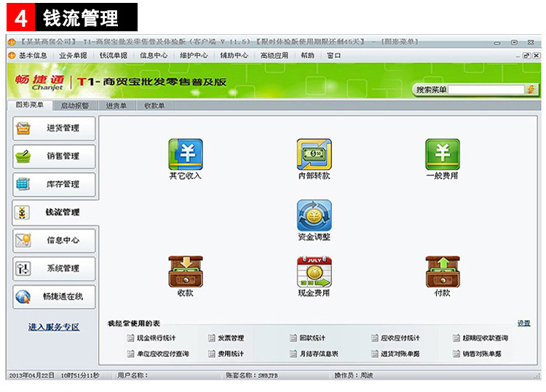The width and height of the screenshot is (546, 392).
Task: Open the 付款 drawer icon
Action: click(443, 272)
